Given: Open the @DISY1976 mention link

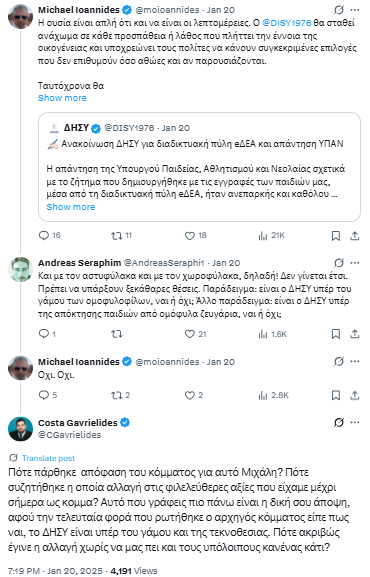Looking at the screenshot, I should (x=287, y=23).
